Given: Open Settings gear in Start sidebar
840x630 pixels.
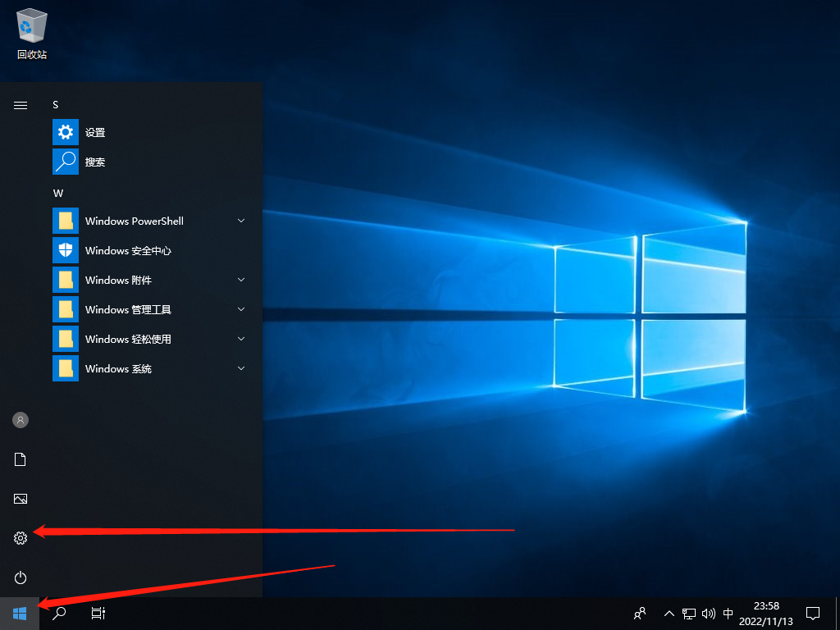Looking at the screenshot, I should (x=21, y=538).
